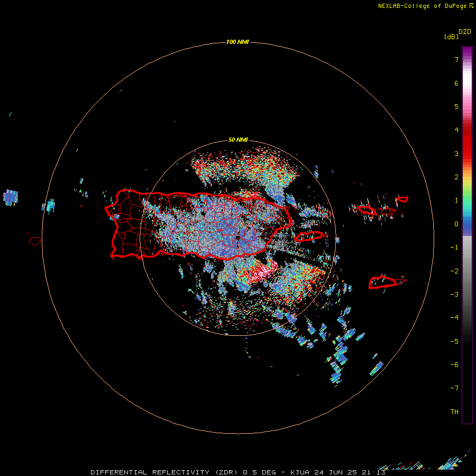
Task: Click the 21:13 timestamp in caption
Action: point(373,472)
